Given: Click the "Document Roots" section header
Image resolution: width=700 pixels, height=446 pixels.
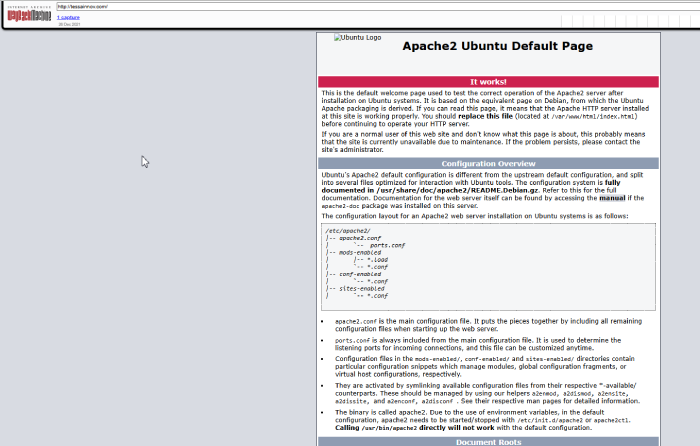Looking at the screenshot, I should (x=488, y=441).
